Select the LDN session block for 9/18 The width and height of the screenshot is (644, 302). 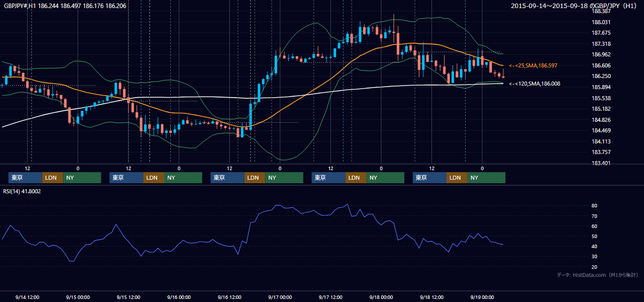(x=457, y=178)
